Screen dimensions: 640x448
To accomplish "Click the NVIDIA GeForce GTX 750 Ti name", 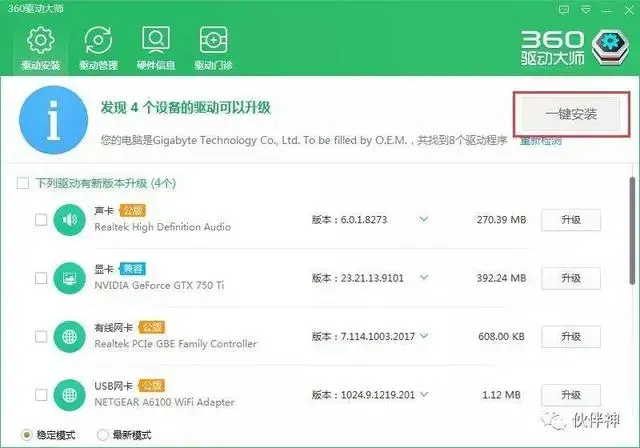I will (159, 285).
